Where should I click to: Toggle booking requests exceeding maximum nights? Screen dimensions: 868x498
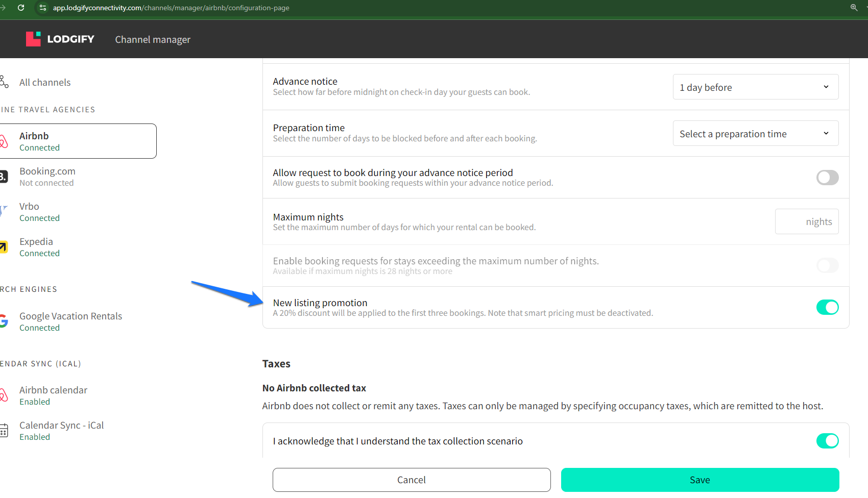(x=827, y=265)
